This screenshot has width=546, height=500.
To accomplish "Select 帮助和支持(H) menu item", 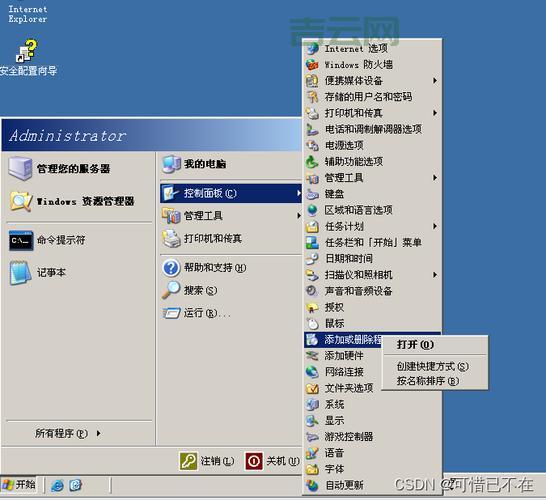I will (231, 268).
